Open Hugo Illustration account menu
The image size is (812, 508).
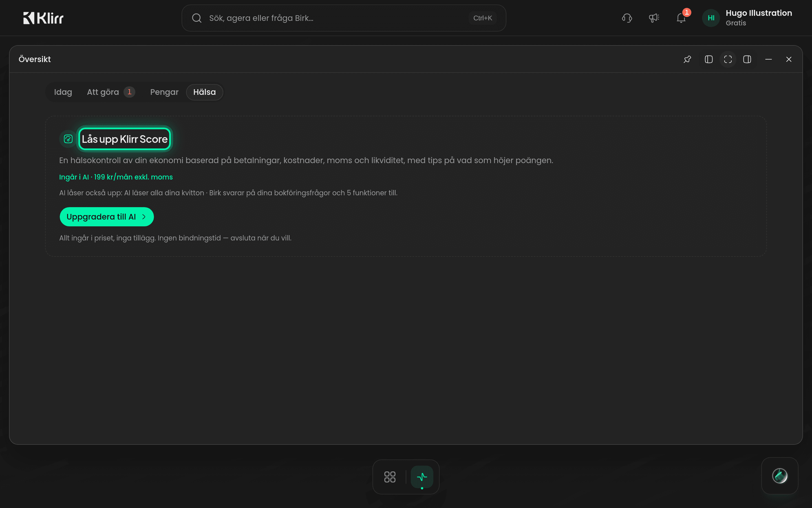point(747,18)
